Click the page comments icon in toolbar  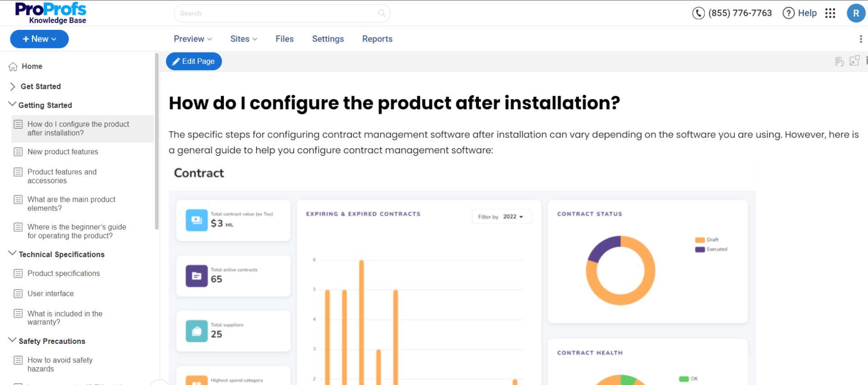coord(840,61)
